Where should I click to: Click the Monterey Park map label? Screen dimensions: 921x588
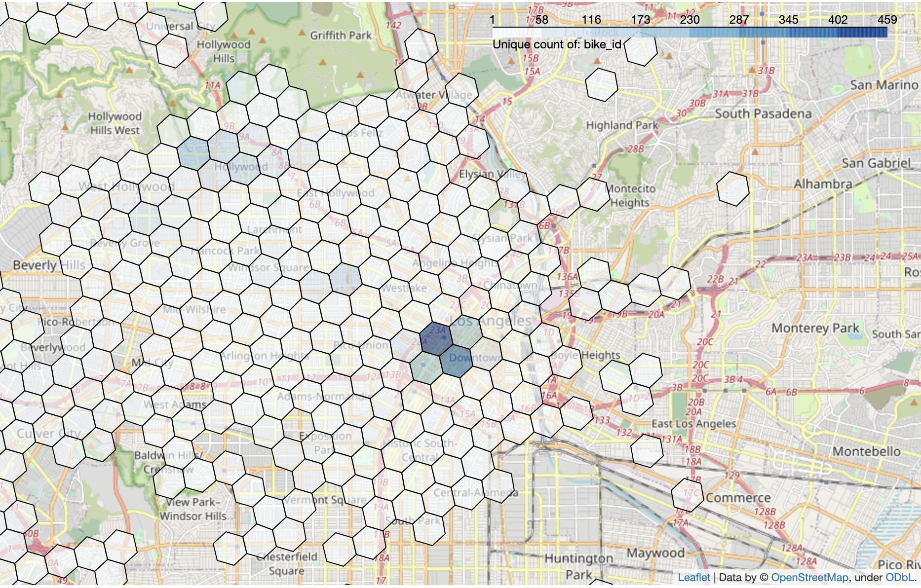(815, 328)
